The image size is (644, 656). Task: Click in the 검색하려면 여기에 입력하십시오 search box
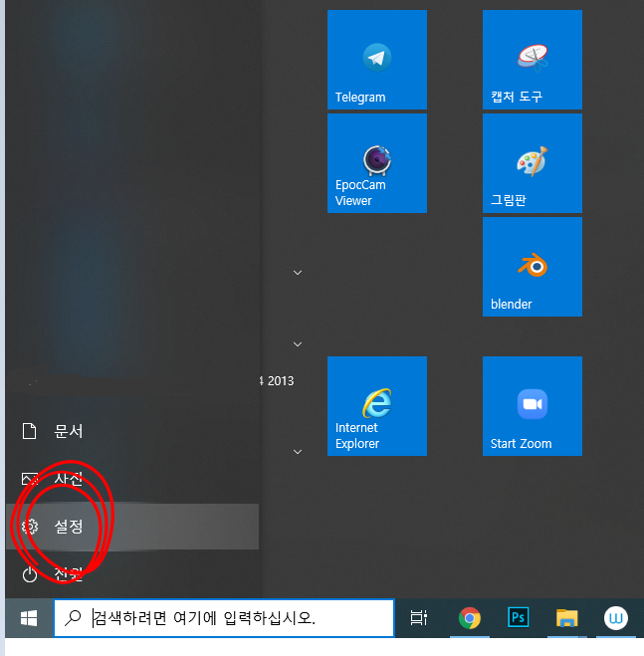pos(224,618)
